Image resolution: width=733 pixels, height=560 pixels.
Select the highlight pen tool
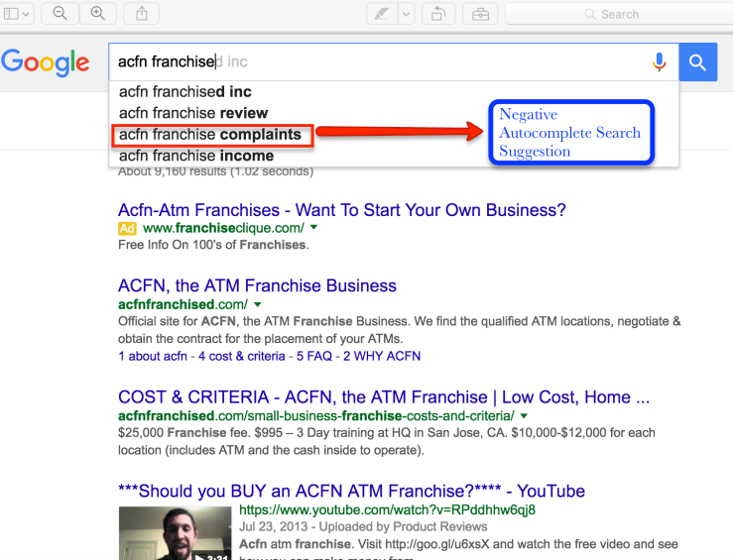[380, 14]
